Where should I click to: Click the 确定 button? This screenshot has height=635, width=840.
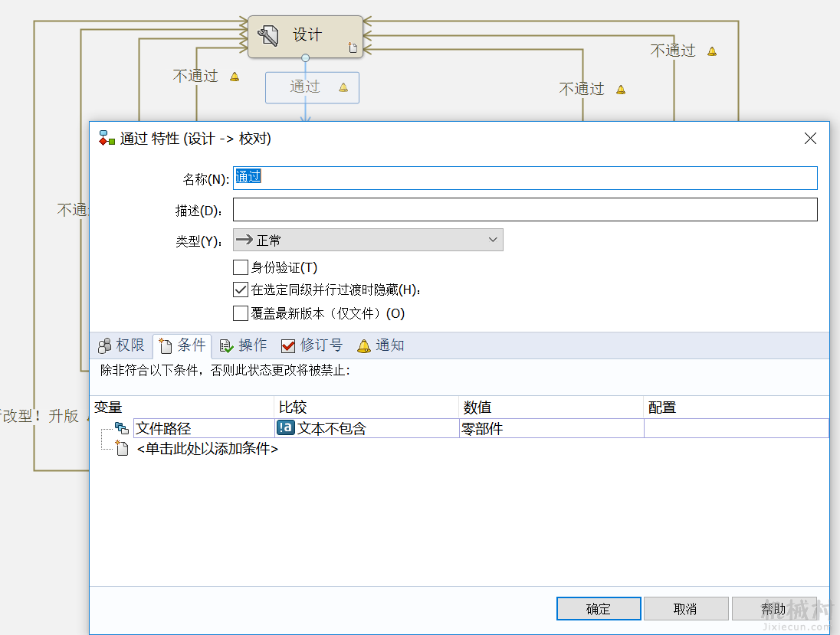599,609
